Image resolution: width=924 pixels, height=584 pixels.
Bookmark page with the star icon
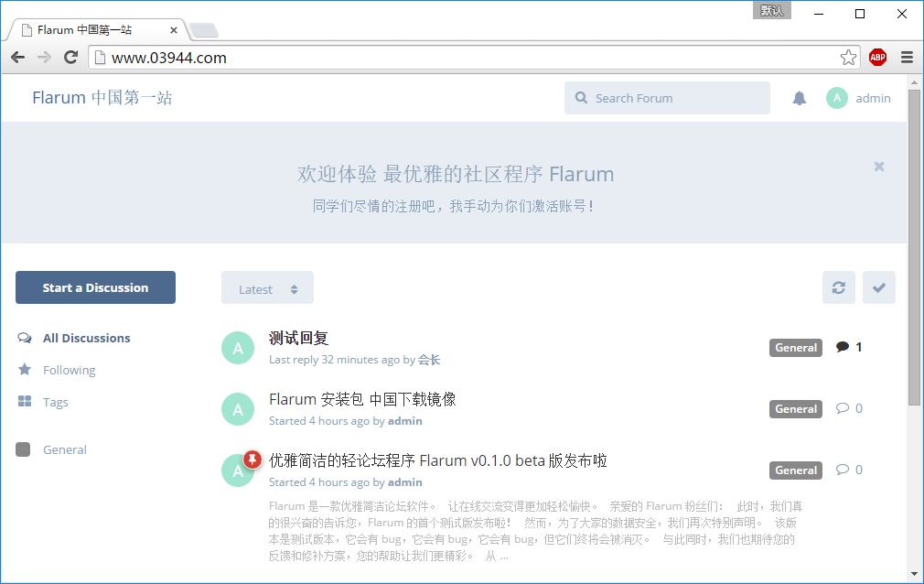(x=848, y=58)
